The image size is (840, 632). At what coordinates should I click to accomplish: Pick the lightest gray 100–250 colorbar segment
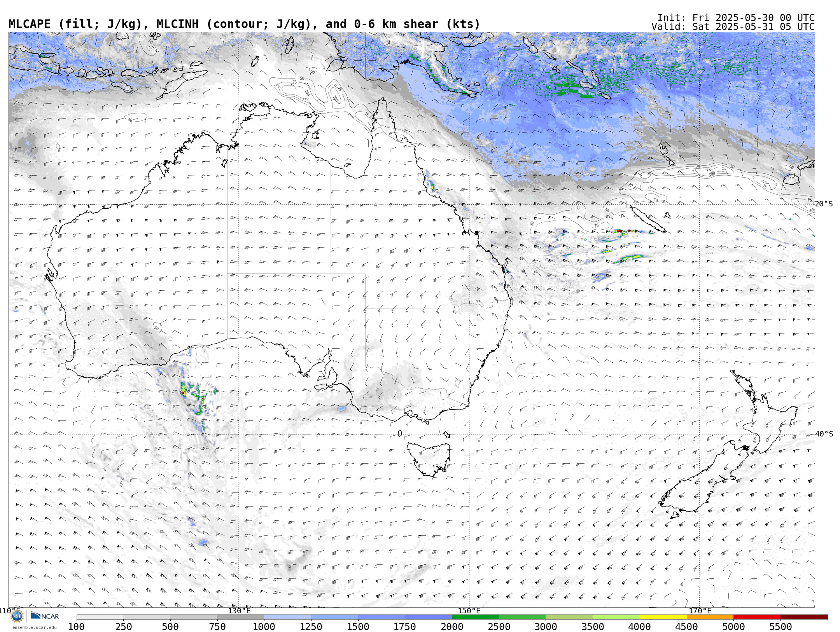100,617
